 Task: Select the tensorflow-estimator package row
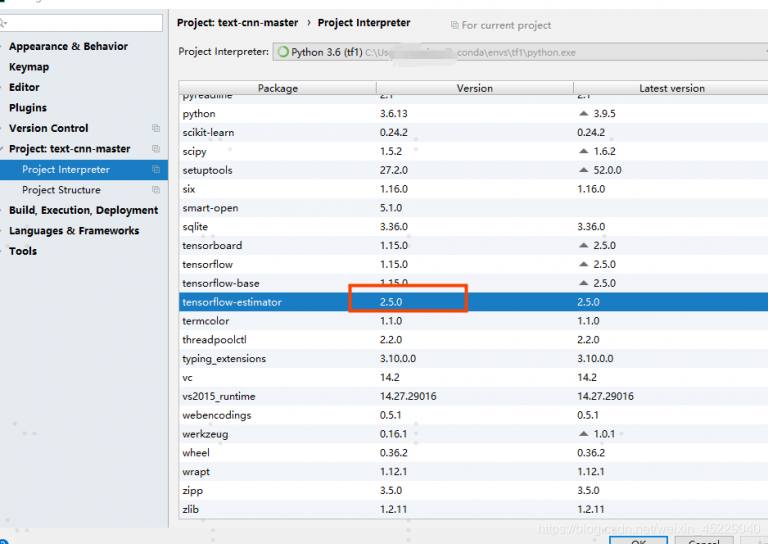(x=232, y=301)
